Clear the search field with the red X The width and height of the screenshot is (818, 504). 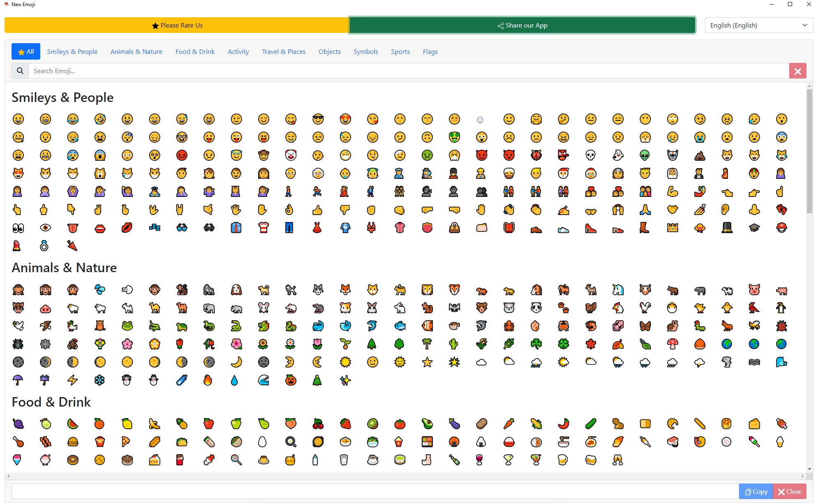798,71
